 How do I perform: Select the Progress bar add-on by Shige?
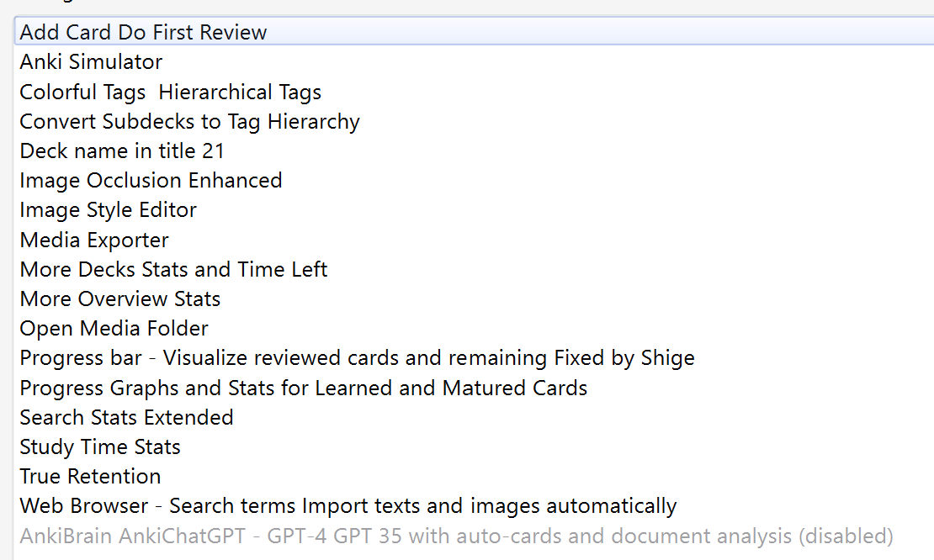click(x=357, y=357)
